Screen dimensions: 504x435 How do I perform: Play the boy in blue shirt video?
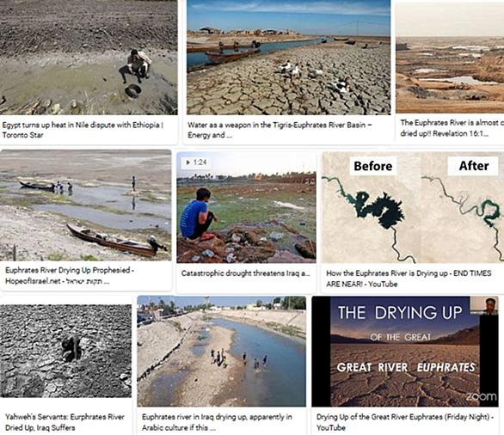(246, 207)
